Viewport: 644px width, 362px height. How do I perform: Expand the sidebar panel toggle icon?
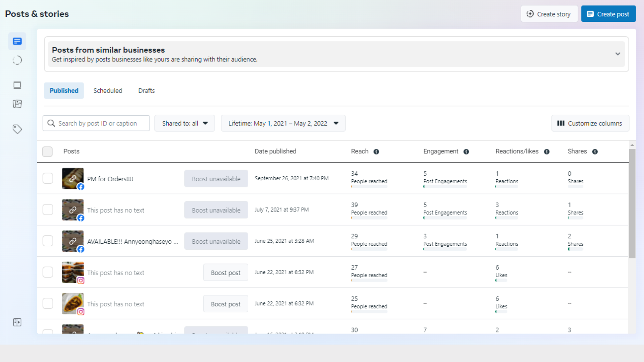(17, 322)
